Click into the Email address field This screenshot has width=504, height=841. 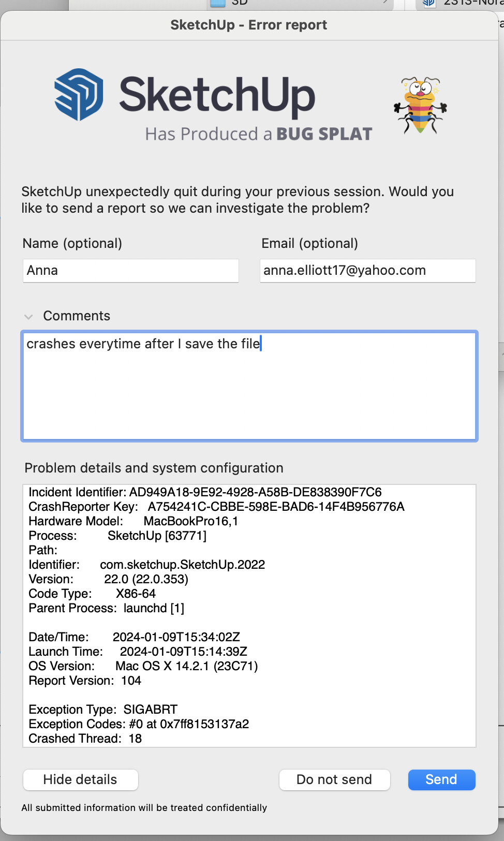click(x=367, y=271)
